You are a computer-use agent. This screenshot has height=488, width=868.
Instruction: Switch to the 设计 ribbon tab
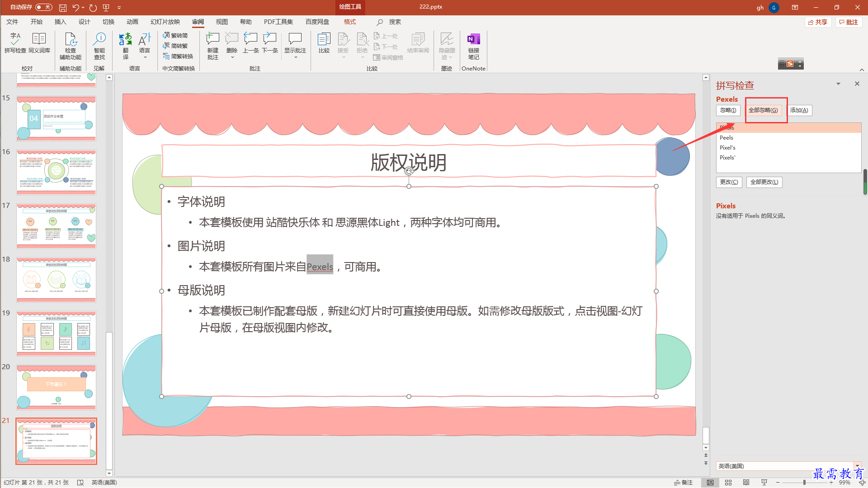(x=85, y=22)
